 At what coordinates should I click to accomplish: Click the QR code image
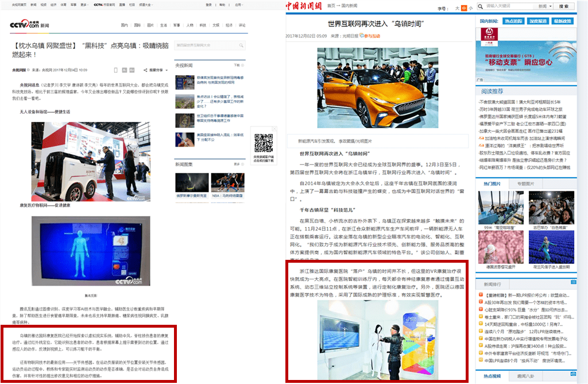264,142
